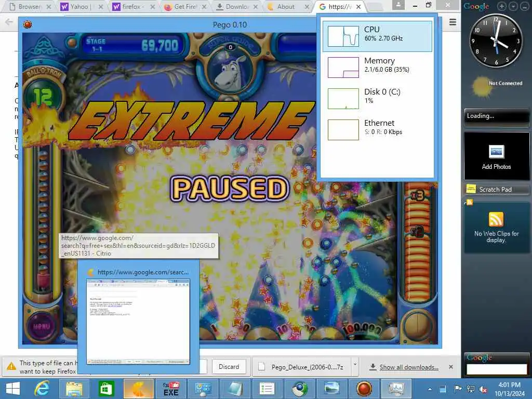
Task: Go back with the browser back arrow
Action: point(9,22)
